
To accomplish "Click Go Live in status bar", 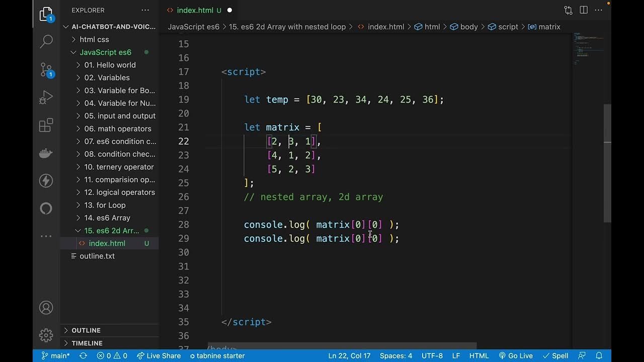I will [515, 355].
